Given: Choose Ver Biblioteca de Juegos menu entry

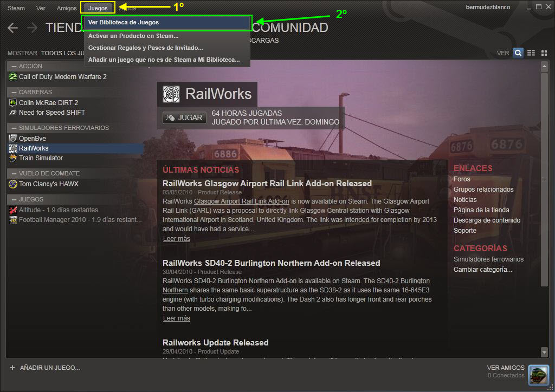Looking at the screenshot, I should 124,23.
